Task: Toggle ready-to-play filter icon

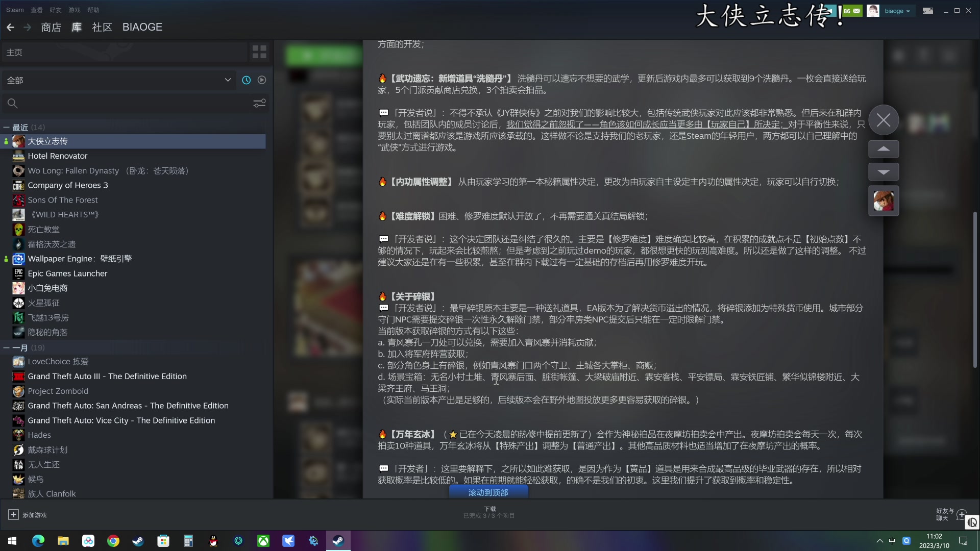Action: click(262, 80)
